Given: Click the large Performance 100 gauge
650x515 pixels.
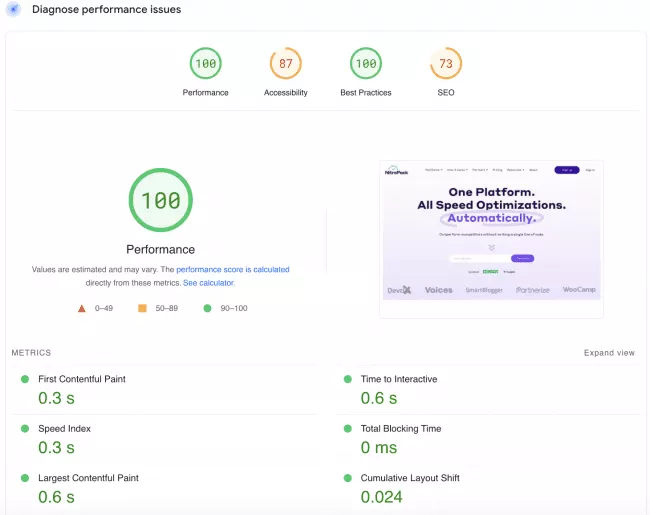Looking at the screenshot, I should tap(160, 200).
